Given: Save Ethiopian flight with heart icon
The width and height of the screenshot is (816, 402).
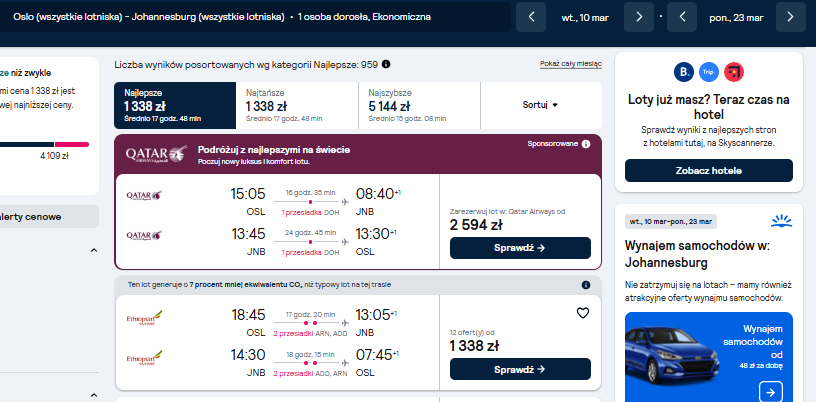Looking at the screenshot, I should [583, 313].
